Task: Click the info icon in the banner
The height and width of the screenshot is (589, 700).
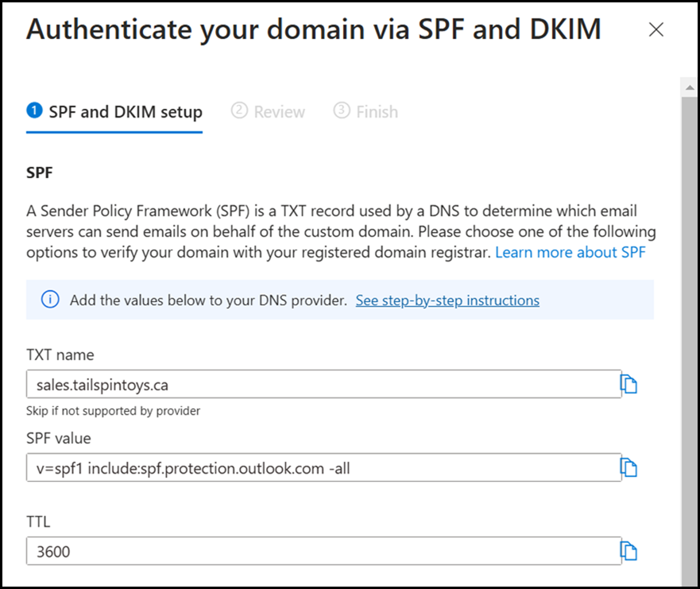Action: (x=50, y=300)
